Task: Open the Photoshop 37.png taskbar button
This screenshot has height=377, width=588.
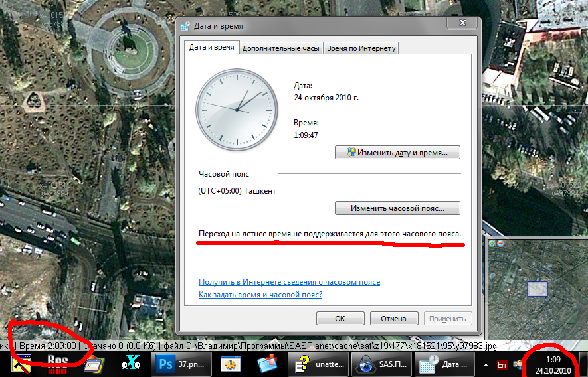Action: click(181, 364)
